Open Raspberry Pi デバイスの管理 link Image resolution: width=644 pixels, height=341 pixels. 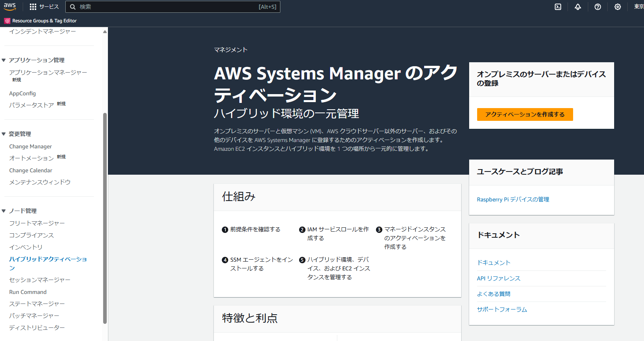[x=513, y=199]
